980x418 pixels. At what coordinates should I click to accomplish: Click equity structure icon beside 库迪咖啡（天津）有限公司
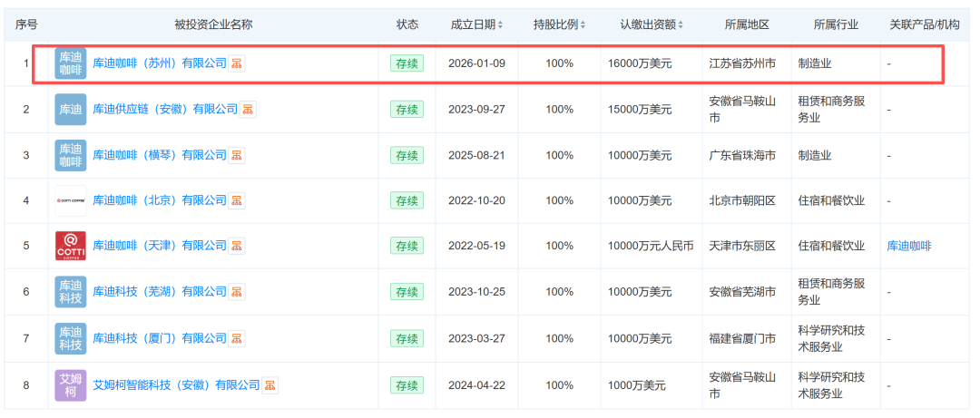238,246
